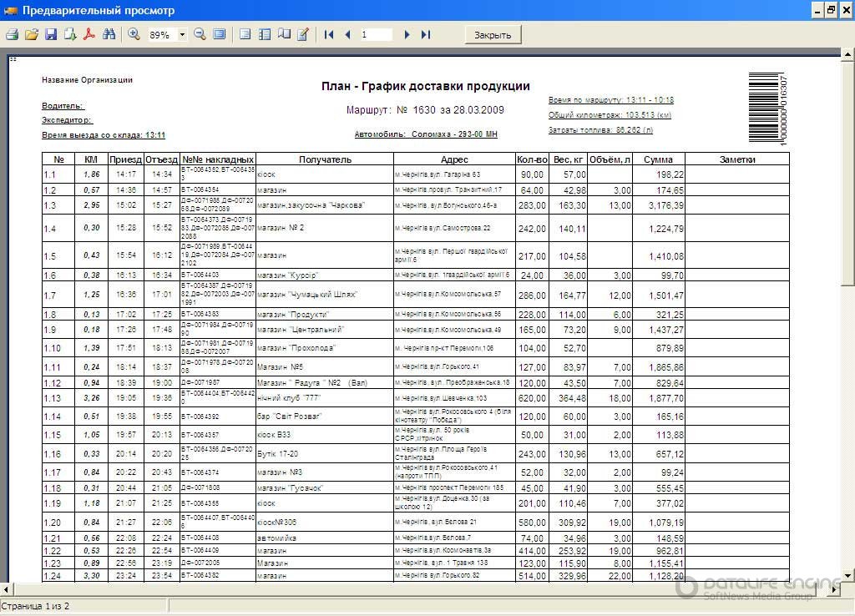855x616 pixels.
Task: Click the row number cell '1.1'
Action: 58,174
